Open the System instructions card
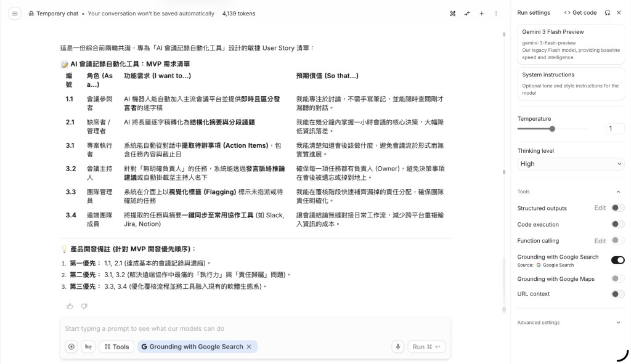Image resolution: width=631 pixels, height=364 pixels. point(571,84)
